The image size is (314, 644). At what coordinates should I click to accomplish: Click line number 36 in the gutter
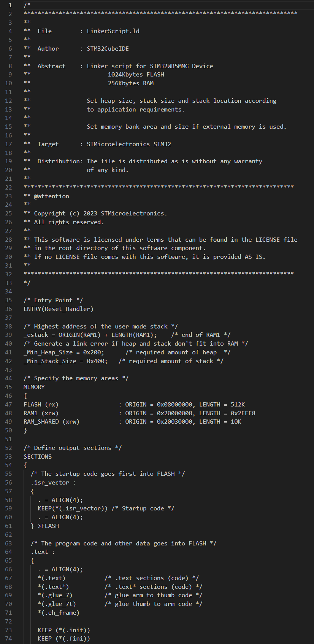click(x=8, y=309)
